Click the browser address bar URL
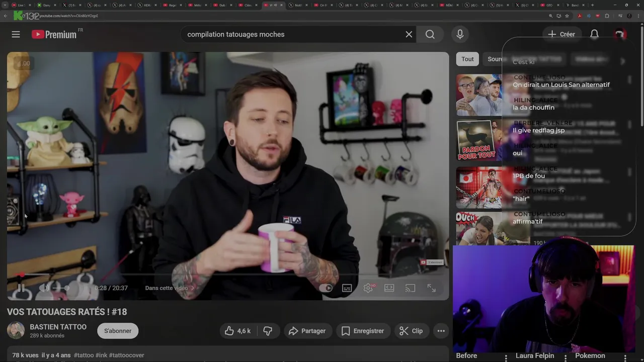 coord(69,16)
